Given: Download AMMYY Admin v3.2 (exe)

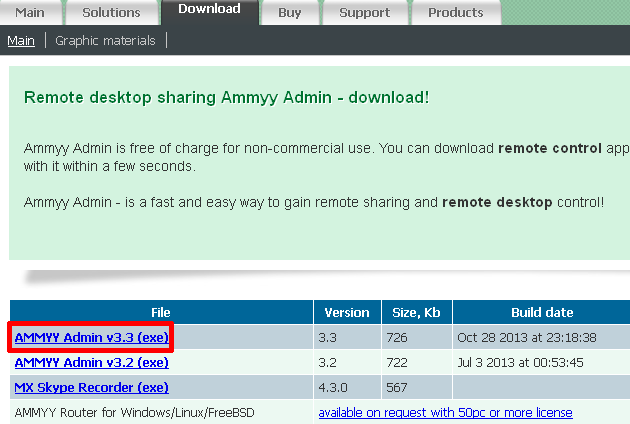Looking at the screenshot, I should click(x=92, y=363).
